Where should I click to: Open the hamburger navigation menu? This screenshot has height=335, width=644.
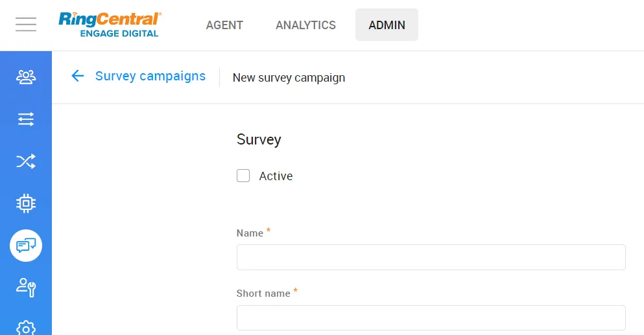pyautogui.click(x=26, y=25)
